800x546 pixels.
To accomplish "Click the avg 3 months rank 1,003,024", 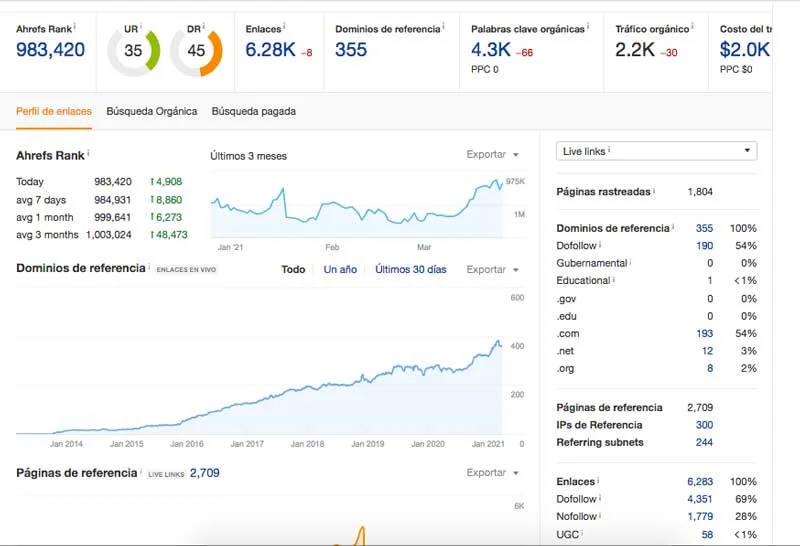I will [109, 234].
